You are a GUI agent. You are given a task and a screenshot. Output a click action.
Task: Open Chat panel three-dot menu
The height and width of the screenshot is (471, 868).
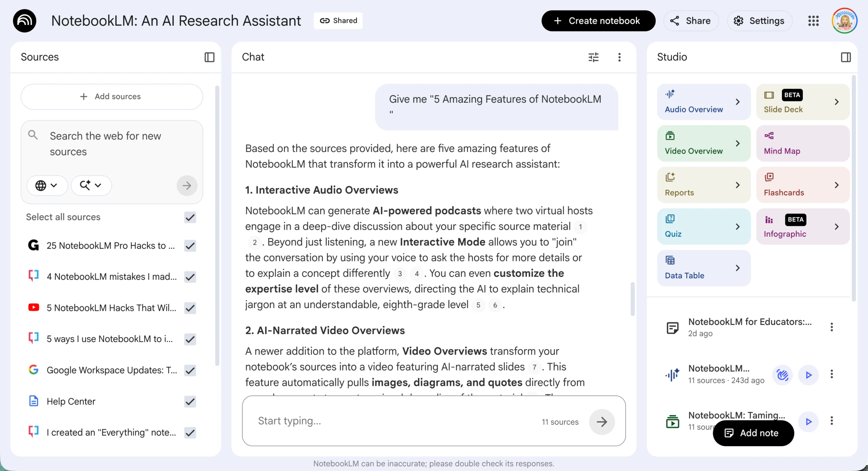pos(619,57)
